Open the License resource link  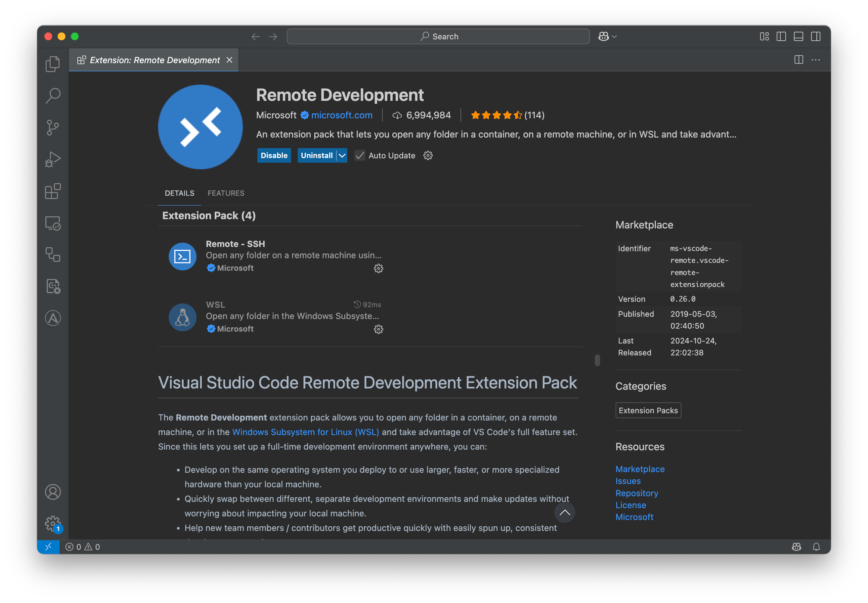(630, 505)
